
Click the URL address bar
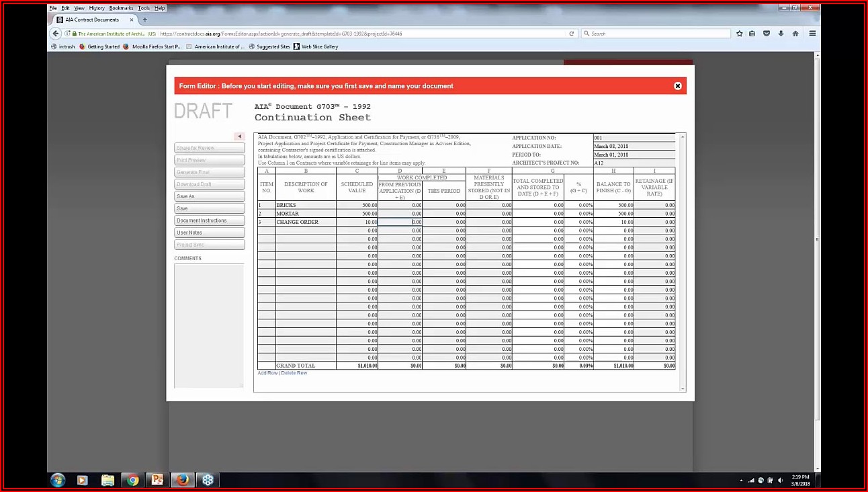363,34
